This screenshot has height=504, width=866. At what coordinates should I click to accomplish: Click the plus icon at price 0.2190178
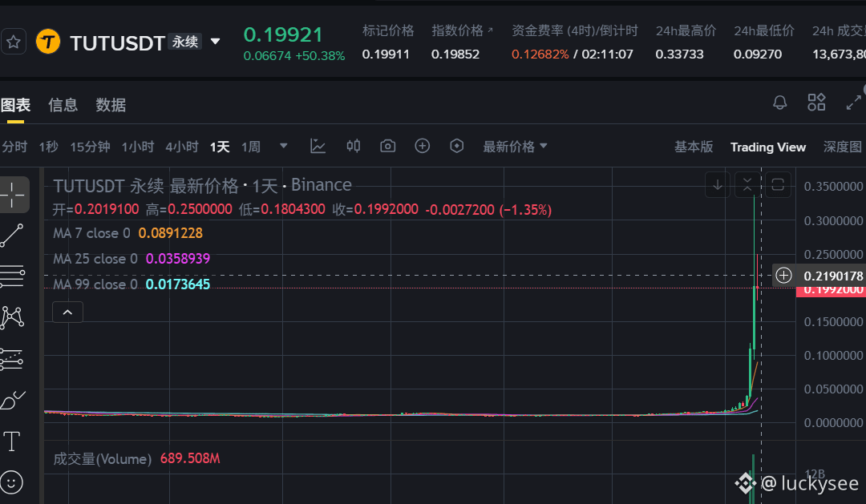pos(783,276)
